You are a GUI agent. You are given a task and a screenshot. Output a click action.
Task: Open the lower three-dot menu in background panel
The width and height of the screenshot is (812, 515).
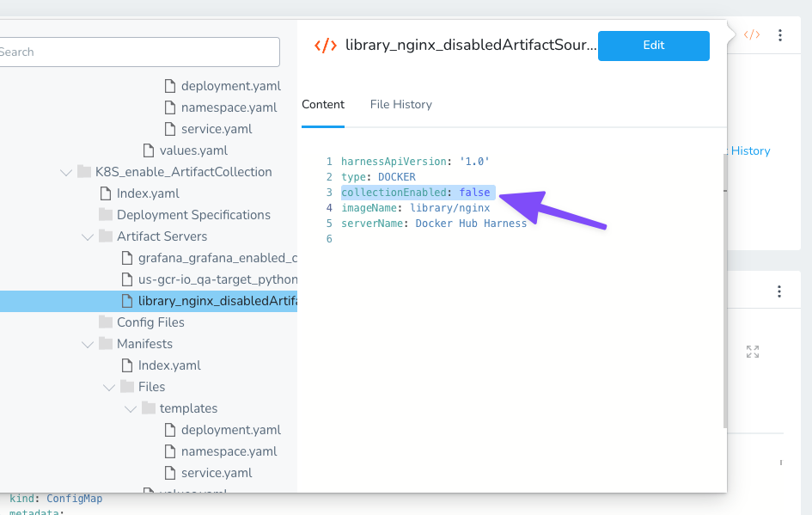[778, 291]
